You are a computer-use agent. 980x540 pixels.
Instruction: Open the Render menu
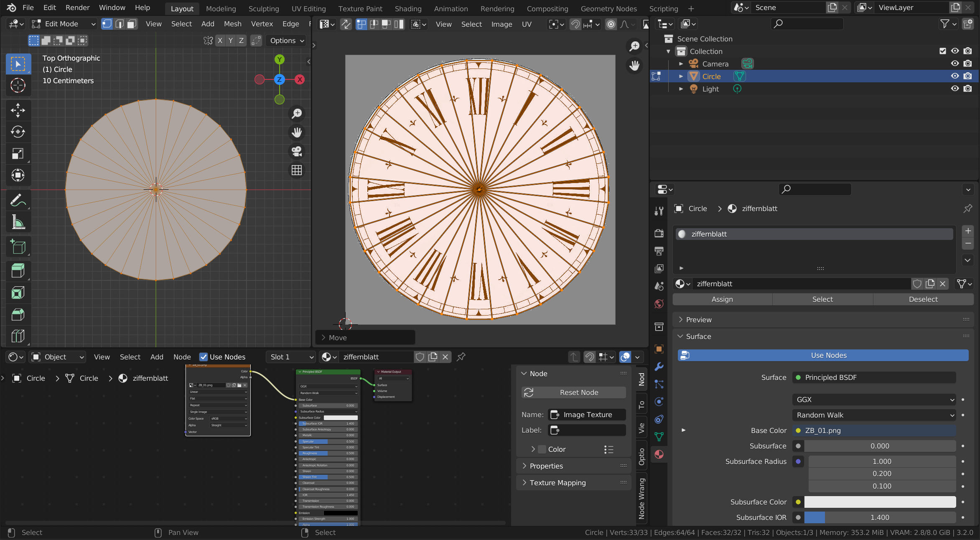pos(77,8)
